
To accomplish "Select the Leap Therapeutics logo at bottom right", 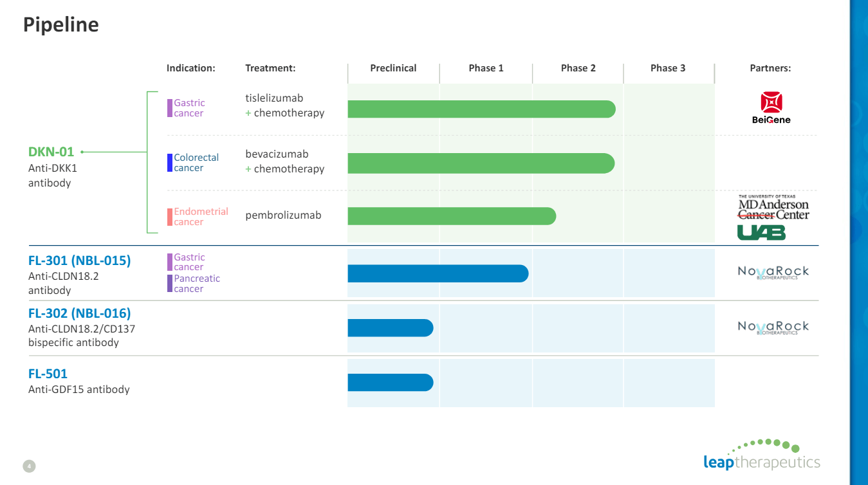I will click(x=762, y=461).
